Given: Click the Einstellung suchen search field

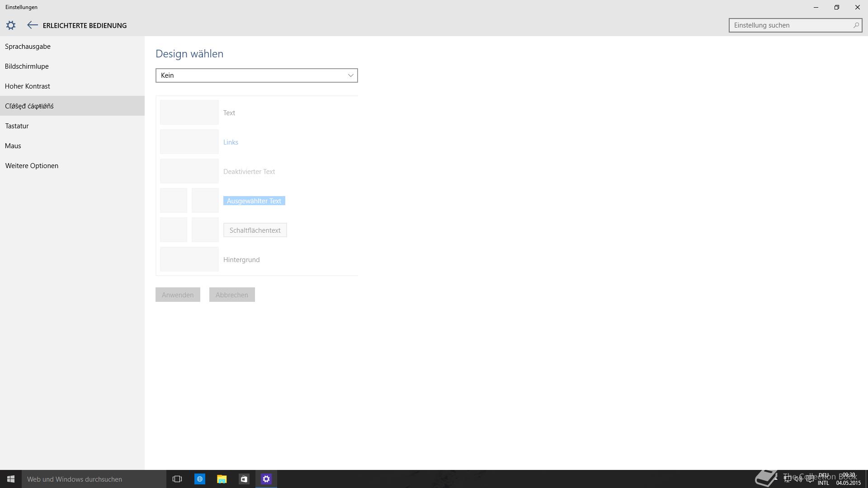Looking at the screenshot, I should pos(790,25).
